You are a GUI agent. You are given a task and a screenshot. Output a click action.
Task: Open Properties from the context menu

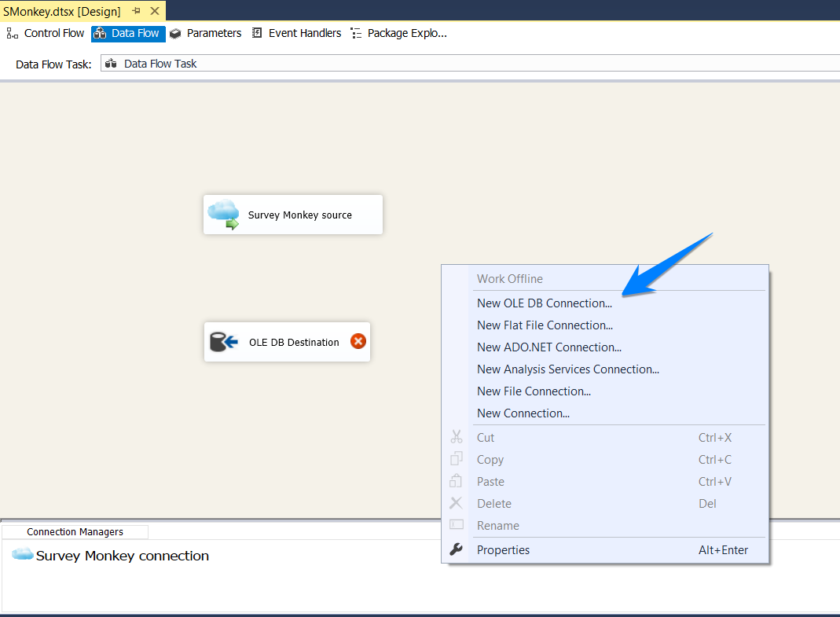(618, 549)
